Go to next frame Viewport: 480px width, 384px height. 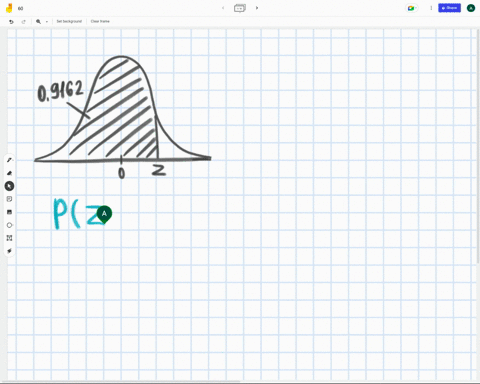257,8
